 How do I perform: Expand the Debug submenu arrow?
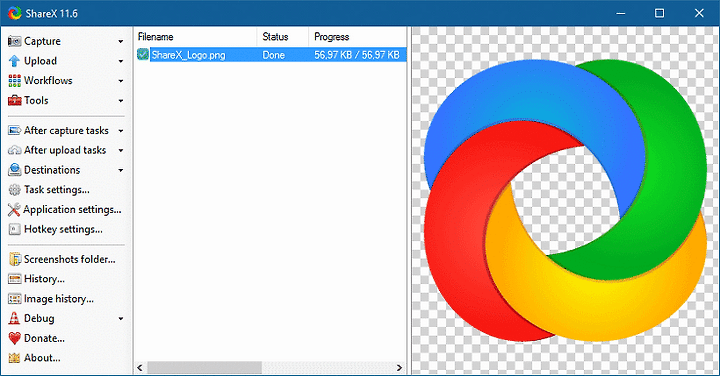coord(121,319)
